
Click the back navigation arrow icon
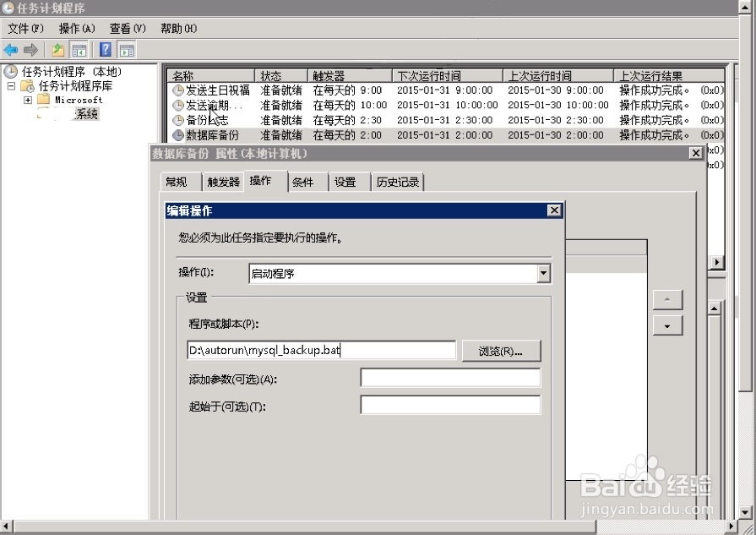tap(10, 49)
